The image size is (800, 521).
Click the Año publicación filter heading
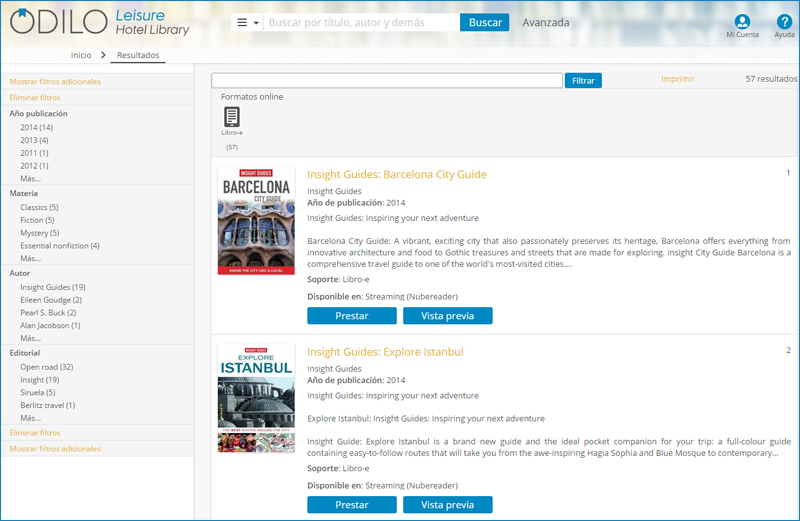point(38,113)
